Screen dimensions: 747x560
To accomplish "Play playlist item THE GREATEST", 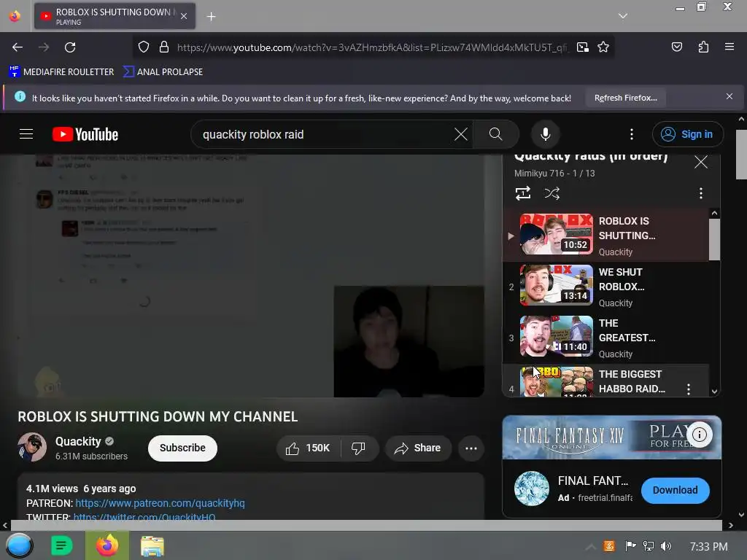I will [605, 338].
